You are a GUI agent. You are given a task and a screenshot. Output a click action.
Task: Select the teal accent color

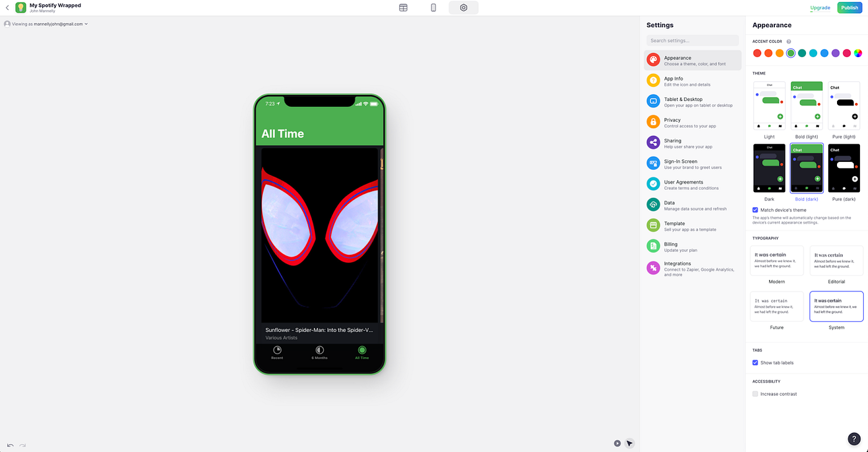point(802,53)
